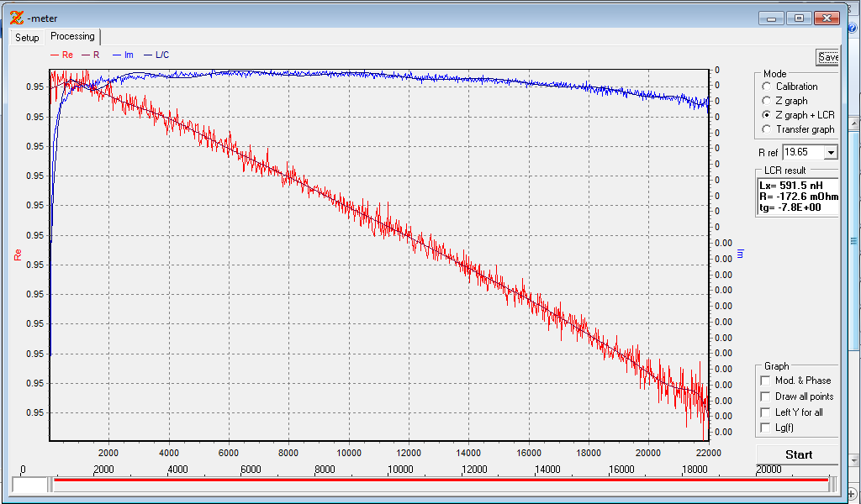Enable the Lg(f) checkbox
Image resolution: width=861 pixels, height=504 pixels.
765,428
